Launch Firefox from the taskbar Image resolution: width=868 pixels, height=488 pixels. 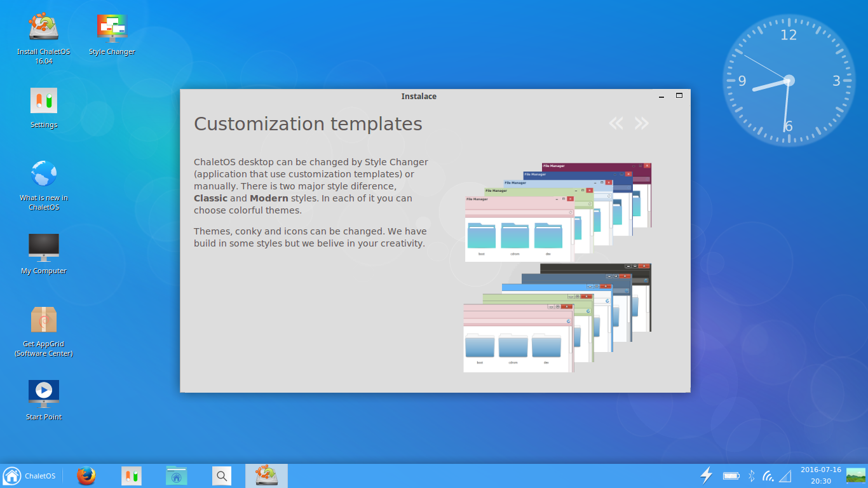coord(86,476)
